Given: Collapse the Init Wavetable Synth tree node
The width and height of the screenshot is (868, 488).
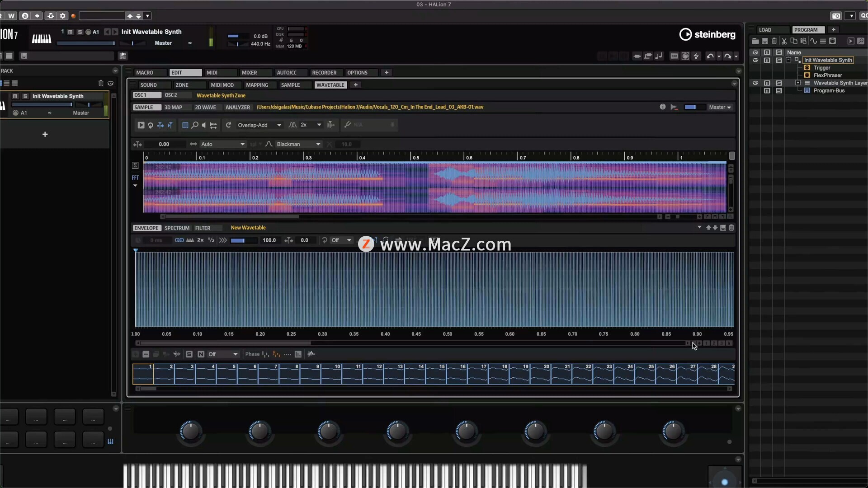Looking at the screenshot, I should pos(788,60).
